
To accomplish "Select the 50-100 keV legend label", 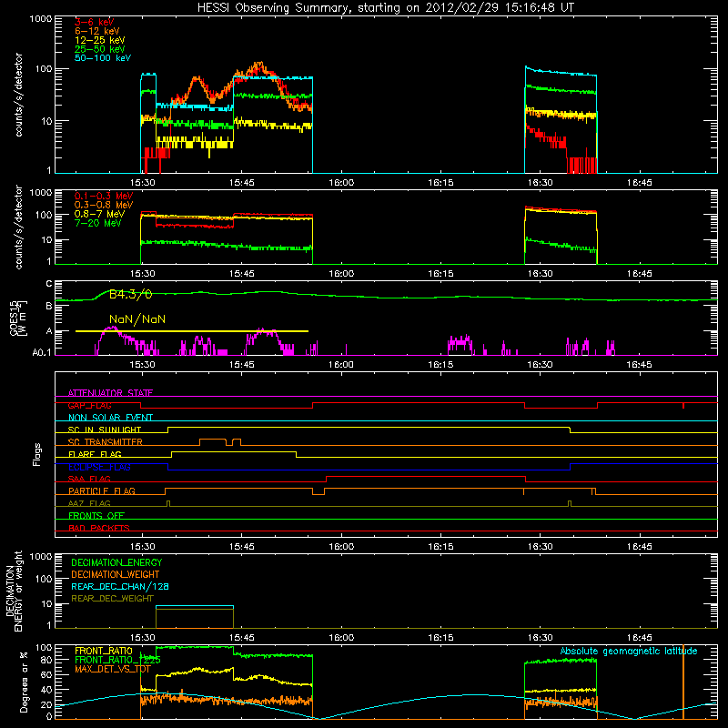I will [x=103, y=58].
